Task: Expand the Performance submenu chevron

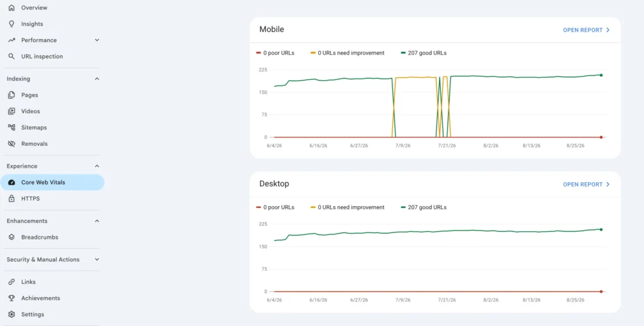Action: click(97, 40)
